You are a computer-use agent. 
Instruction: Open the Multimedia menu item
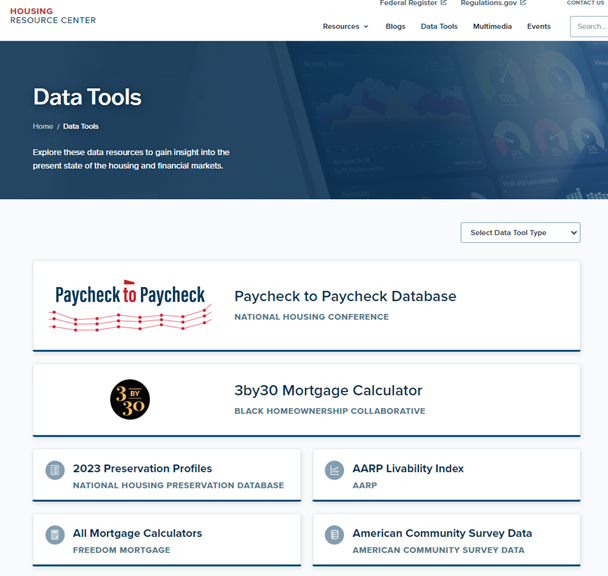(x=492, y=26)
